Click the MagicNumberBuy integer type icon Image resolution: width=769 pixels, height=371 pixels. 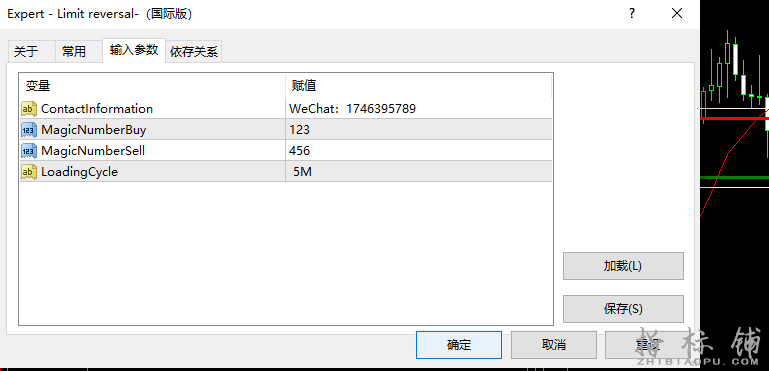click(x=29, y=130)
